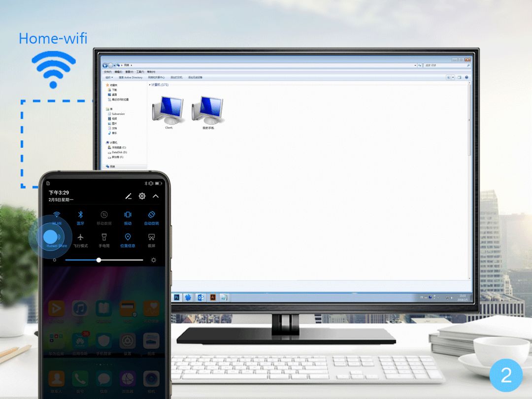The image size is (532, 399).
Task: Open the phone Music app icon
Action: click(x=80, y=308)
